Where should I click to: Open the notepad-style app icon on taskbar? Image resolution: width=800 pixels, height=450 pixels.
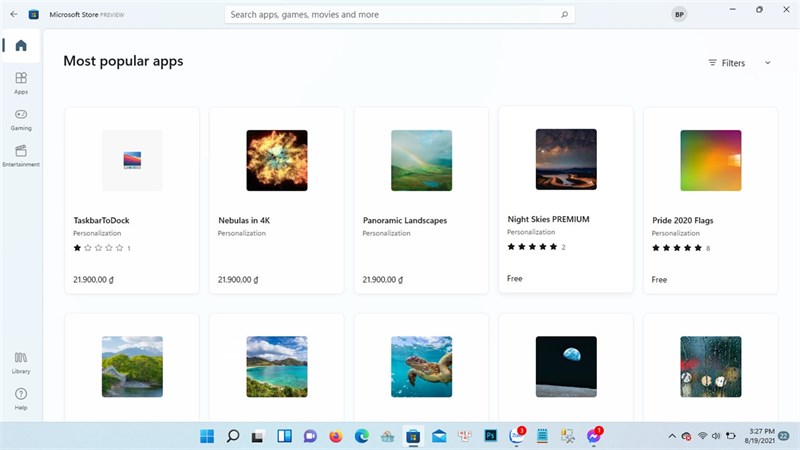(542, 436)
